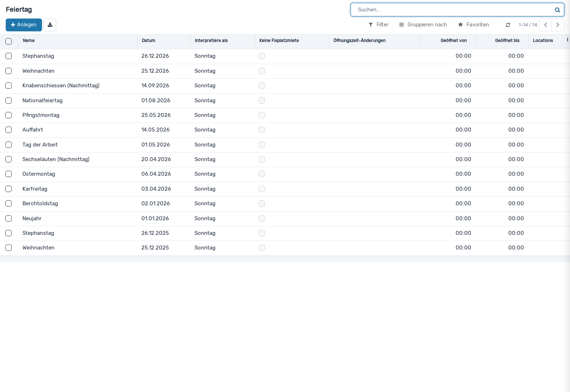Open the Karfreitag record
570x392 pixels.
pos(35,189)
